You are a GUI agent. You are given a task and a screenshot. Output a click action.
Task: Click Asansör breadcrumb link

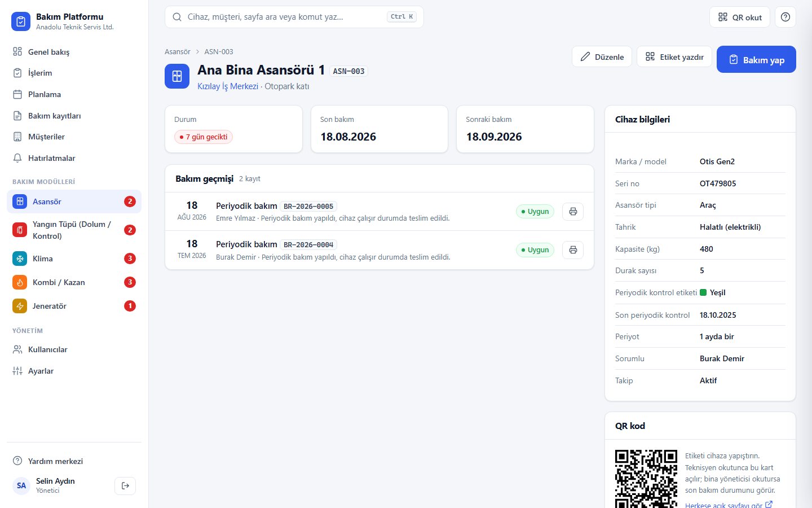[177, 51]
